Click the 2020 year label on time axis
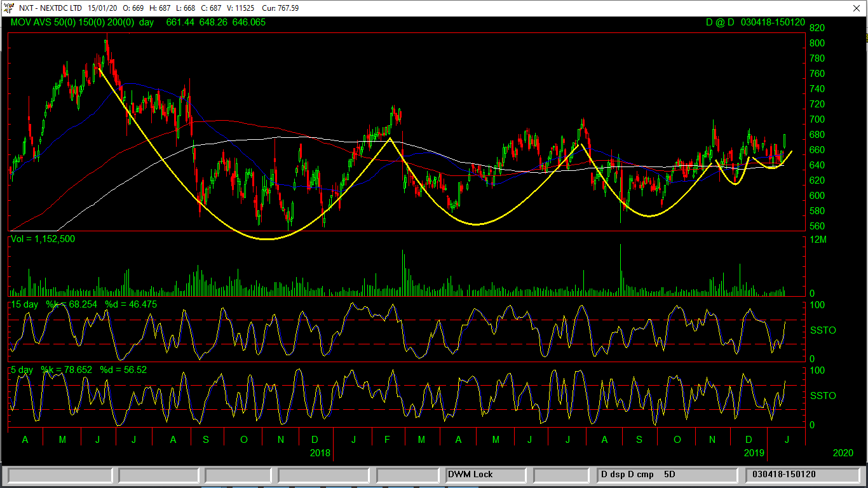Viewport: 868px width, 488px height. pos(843,453)
